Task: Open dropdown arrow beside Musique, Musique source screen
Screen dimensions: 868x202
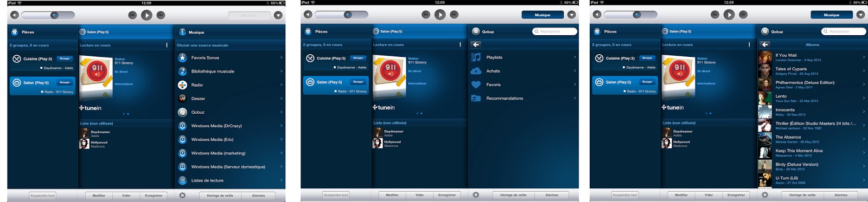Action: click(278, 15)
